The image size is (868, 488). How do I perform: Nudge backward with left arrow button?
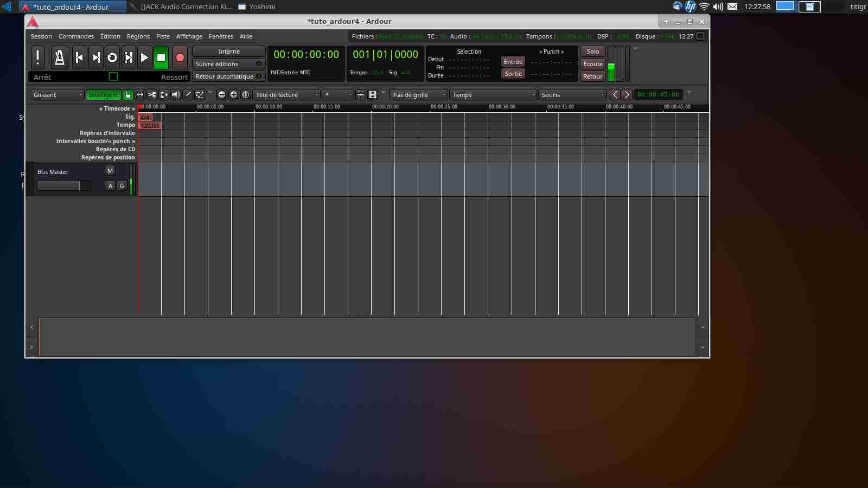615,95
